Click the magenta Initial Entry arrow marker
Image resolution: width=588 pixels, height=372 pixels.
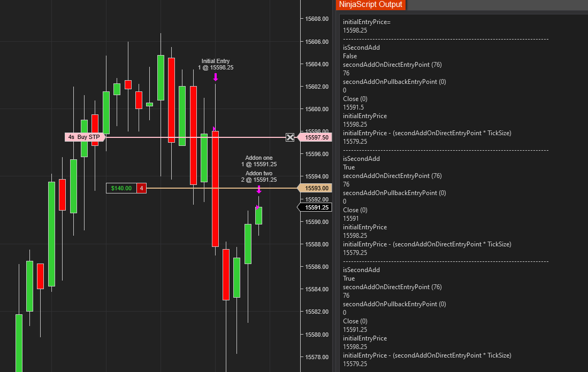216,77
